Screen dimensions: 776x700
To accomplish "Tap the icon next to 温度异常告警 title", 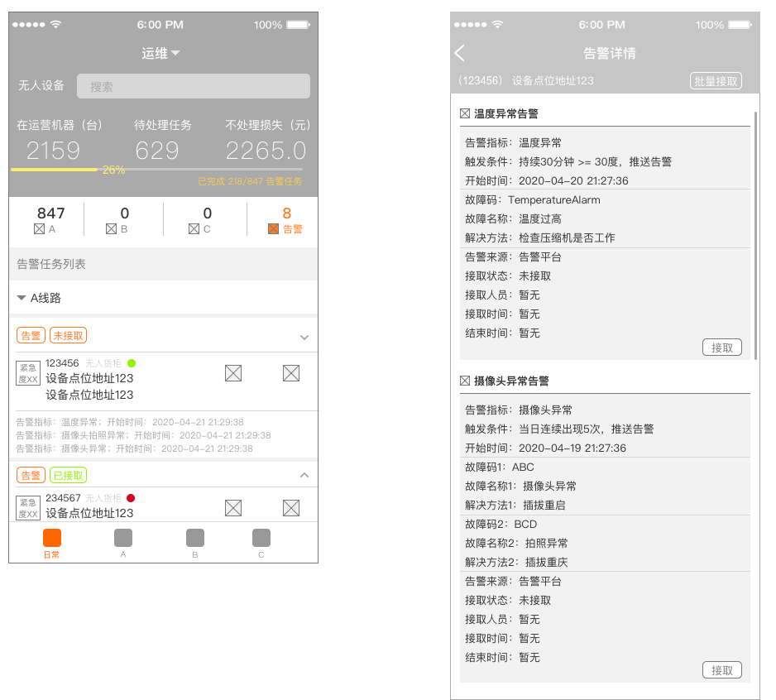I will coord(465,113).
